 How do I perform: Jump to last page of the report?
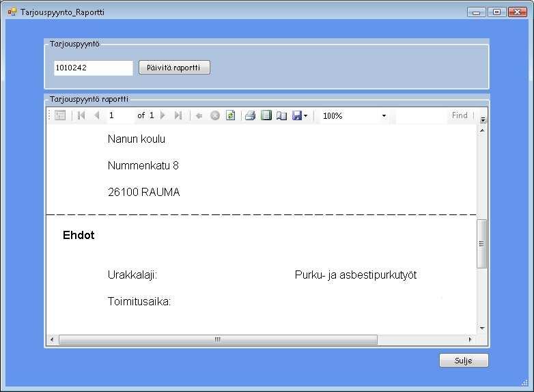(x=178, y=115)
